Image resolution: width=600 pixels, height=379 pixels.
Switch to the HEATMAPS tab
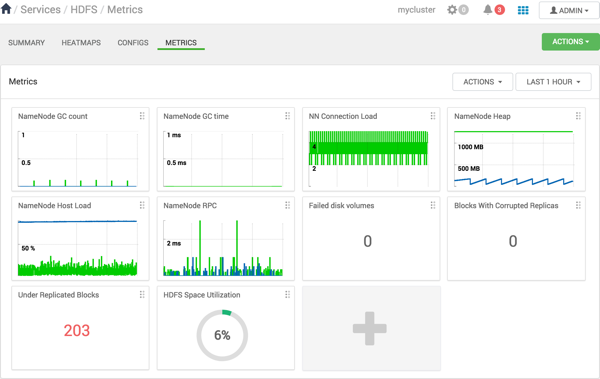81,42
